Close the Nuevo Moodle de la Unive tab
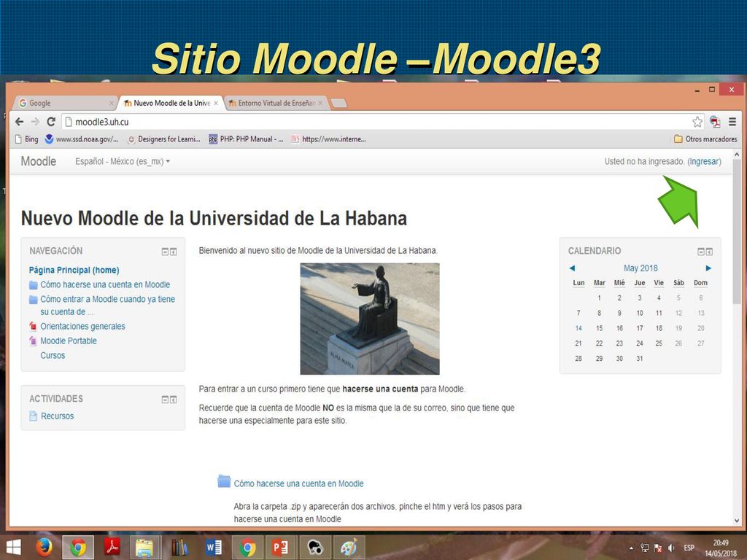The height and width of the screenshot is (560, 747). tap(216, 103)
